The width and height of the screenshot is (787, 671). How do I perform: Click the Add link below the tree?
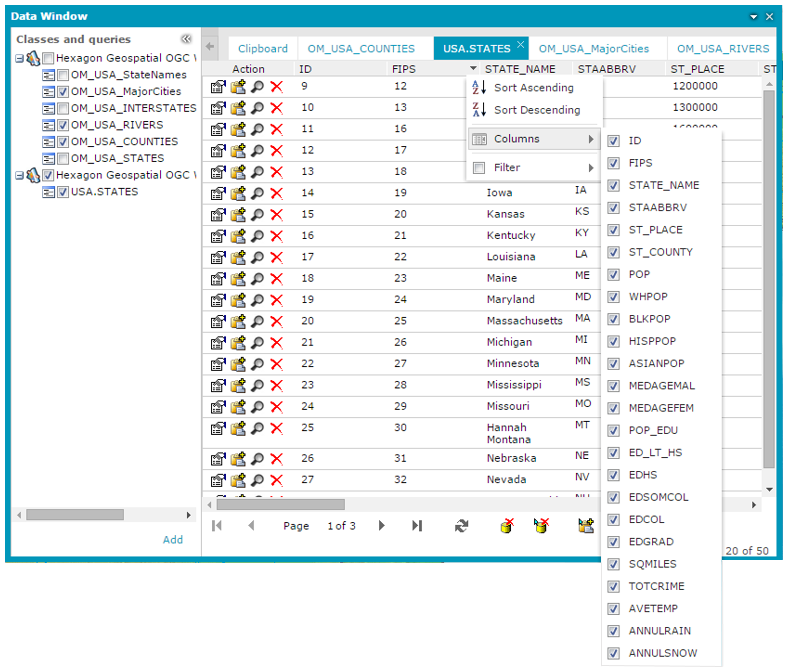pos(173,540)
